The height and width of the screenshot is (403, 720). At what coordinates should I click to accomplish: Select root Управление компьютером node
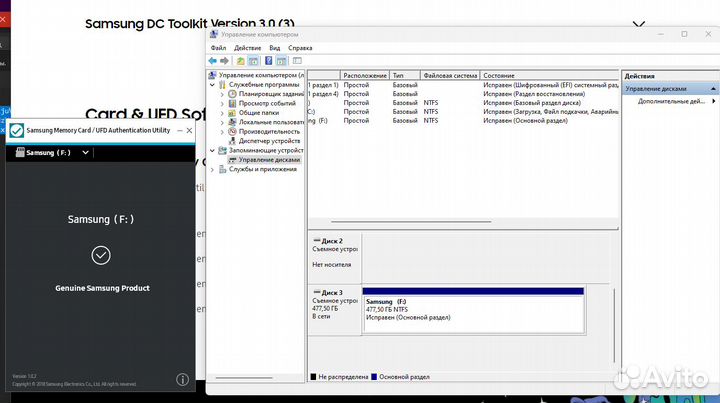(261, 75)
